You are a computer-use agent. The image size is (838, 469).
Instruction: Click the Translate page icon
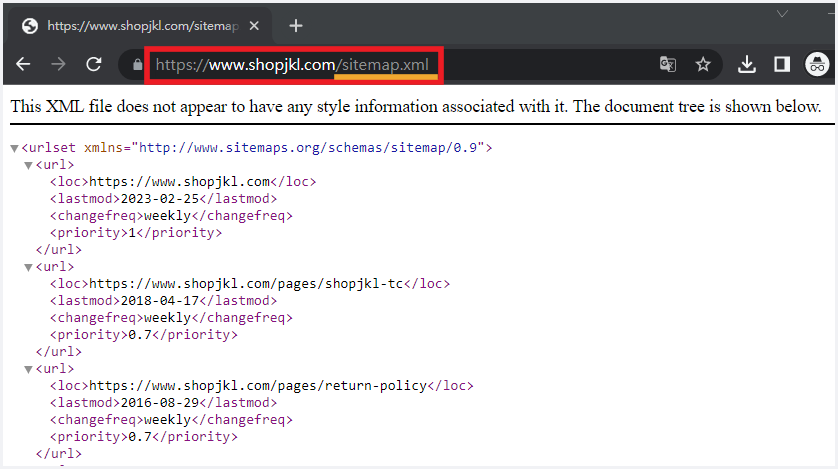[x=668, y=65]
